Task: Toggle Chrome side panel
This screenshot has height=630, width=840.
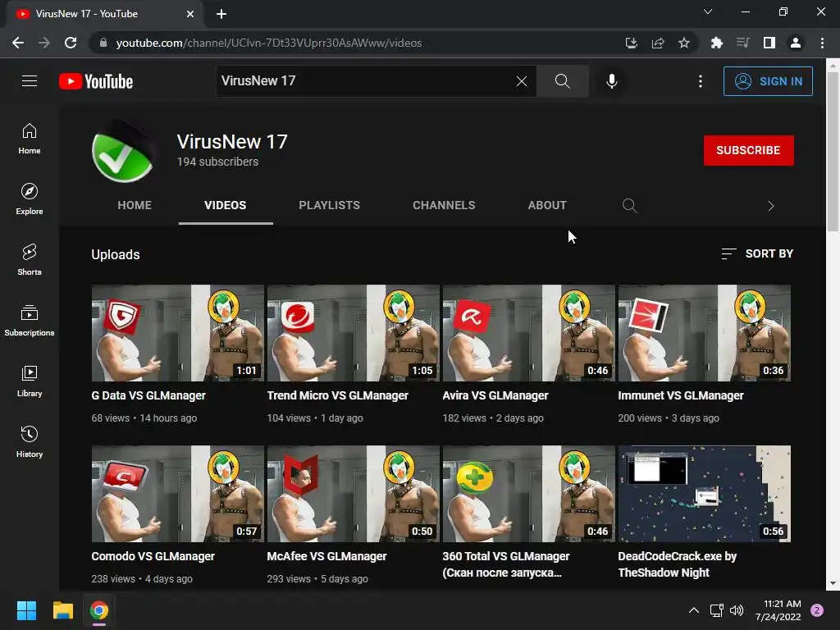Action: (769, 43)
